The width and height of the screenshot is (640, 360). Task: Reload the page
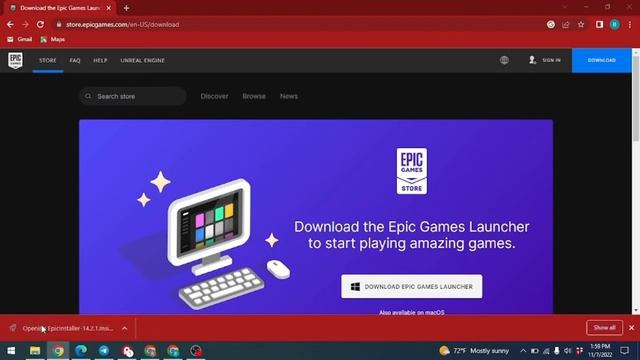pos(40,24)
